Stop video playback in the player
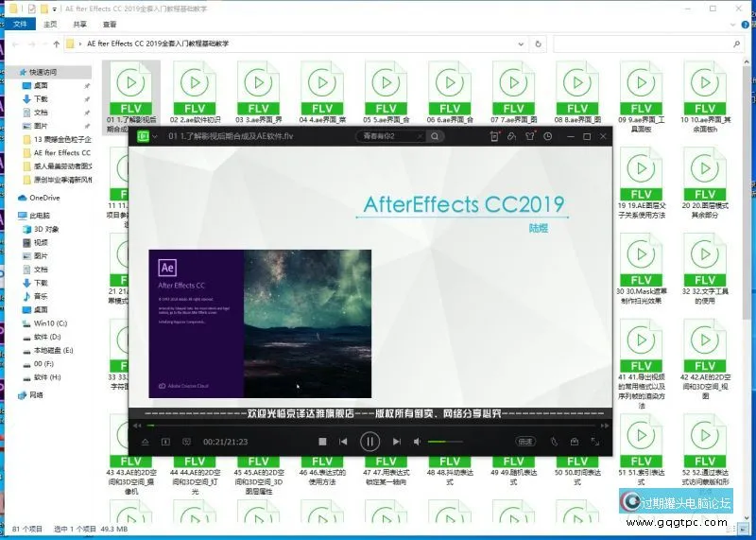The image size is (756, 540). coord(322,442)
